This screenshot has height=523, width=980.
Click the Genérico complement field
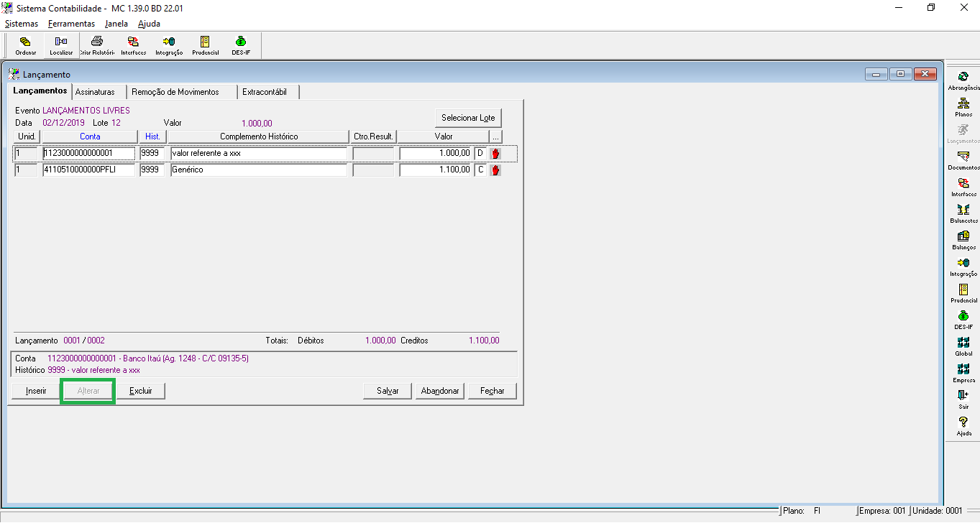259,170
